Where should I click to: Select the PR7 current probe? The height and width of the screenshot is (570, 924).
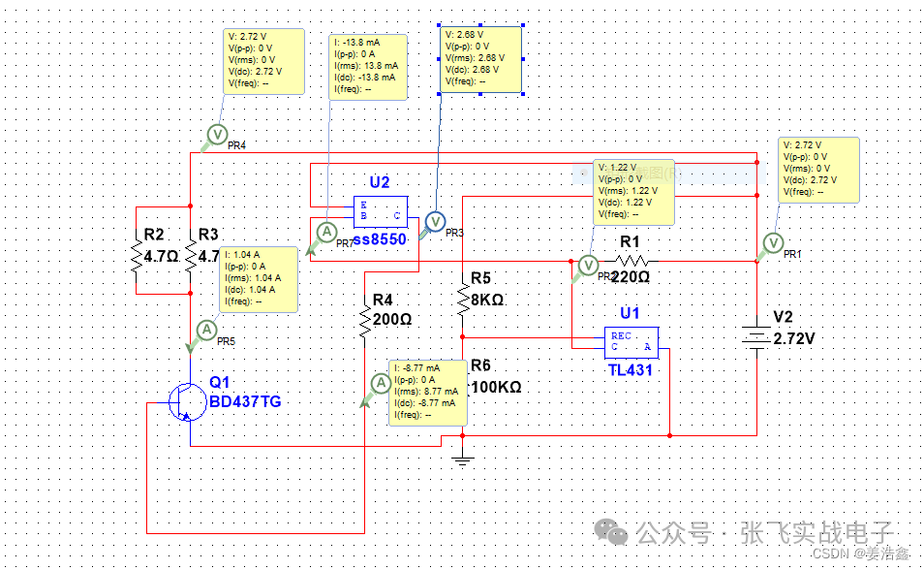tap(326, 232)
